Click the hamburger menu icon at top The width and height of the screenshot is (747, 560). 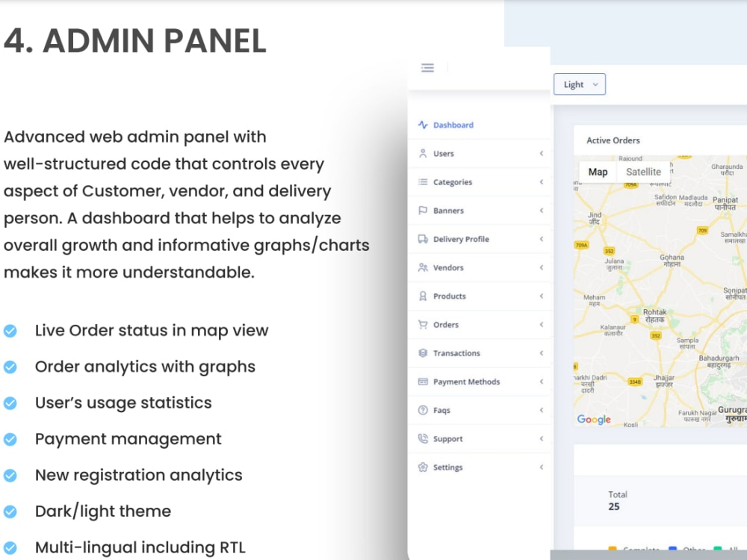(427, 67)
